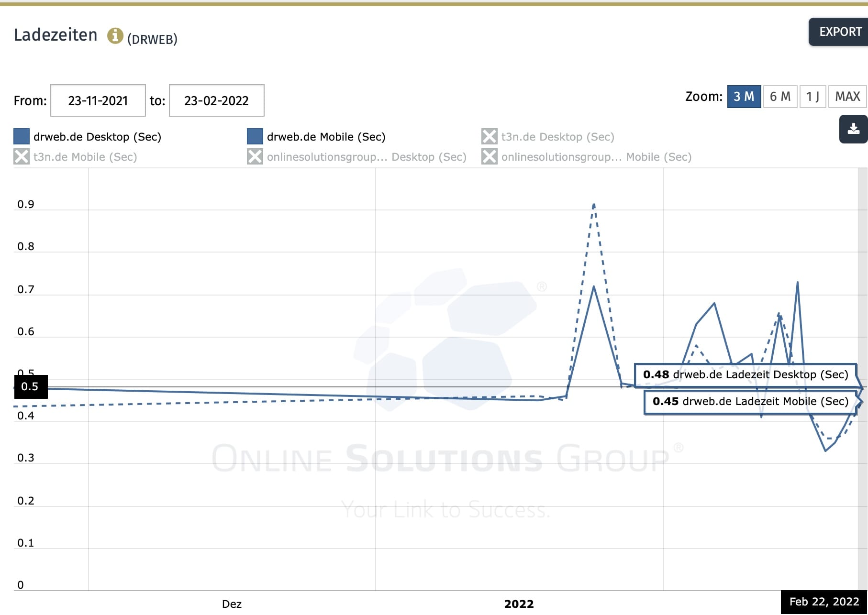
Task: Click the Dez axis label
Action: point(232,604)
